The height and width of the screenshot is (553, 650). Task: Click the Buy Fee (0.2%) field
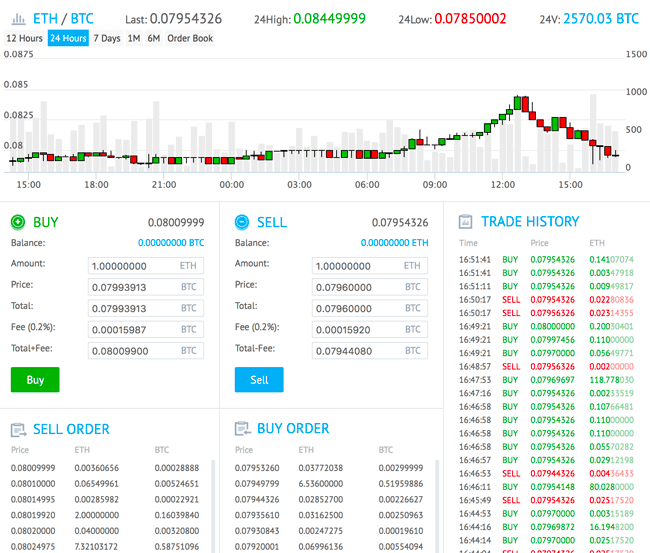click(146, 330)
